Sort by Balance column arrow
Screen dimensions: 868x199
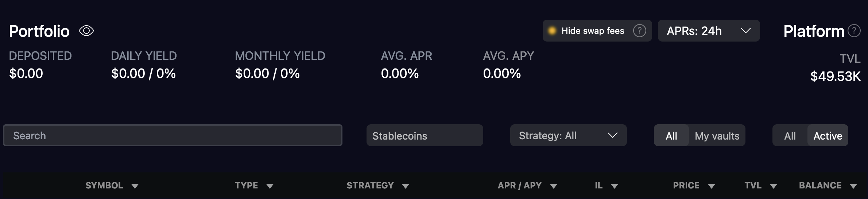(853, 186)
